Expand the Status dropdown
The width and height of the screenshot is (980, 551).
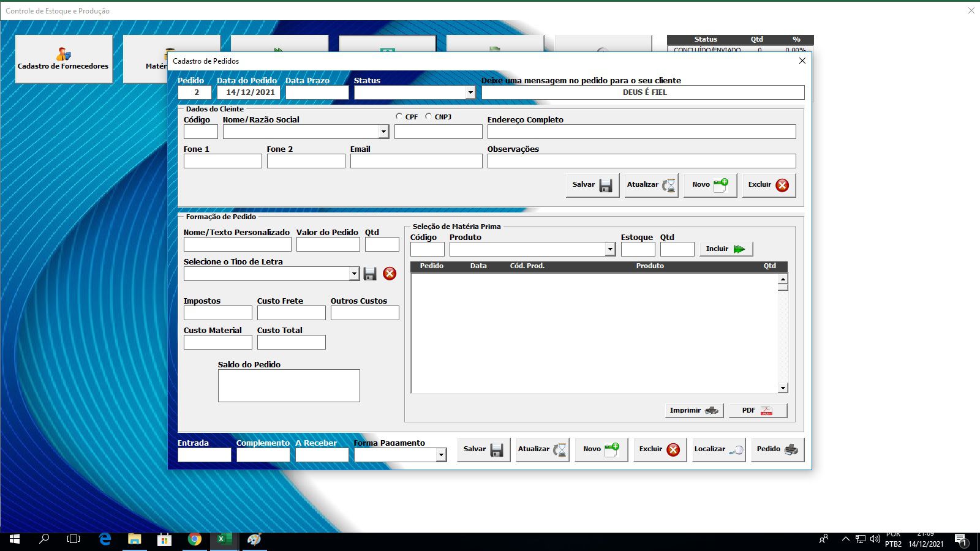pyautogui.click(x=470, y=92)
